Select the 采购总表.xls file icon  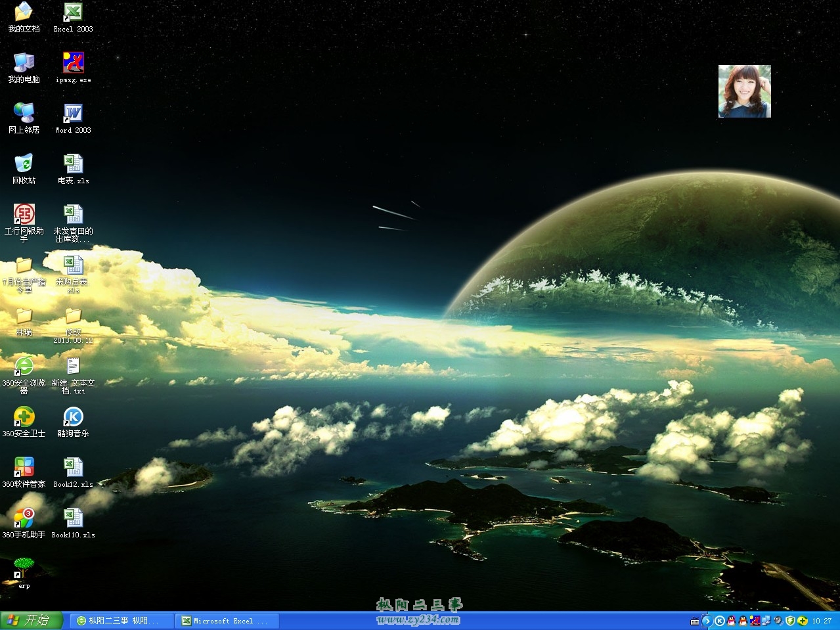pyautogui.click(x=73, y=274)
